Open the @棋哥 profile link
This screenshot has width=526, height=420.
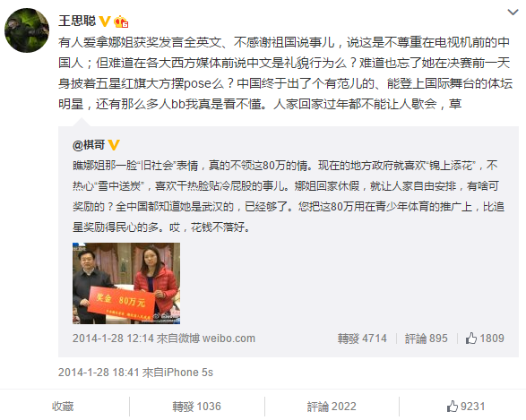tap(89, 144)
